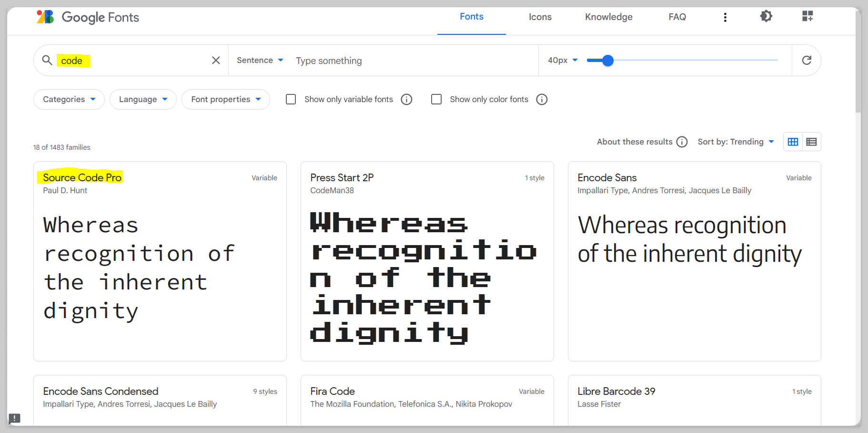868x433 pixels.
Task: Expand the Font properties filter
Action: (226, 99)
